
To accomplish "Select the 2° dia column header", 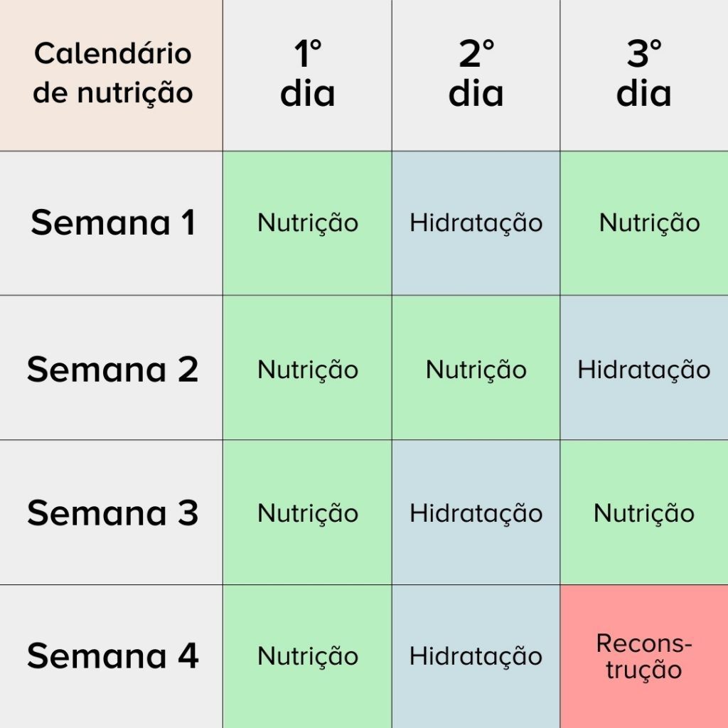I will 476,75.
